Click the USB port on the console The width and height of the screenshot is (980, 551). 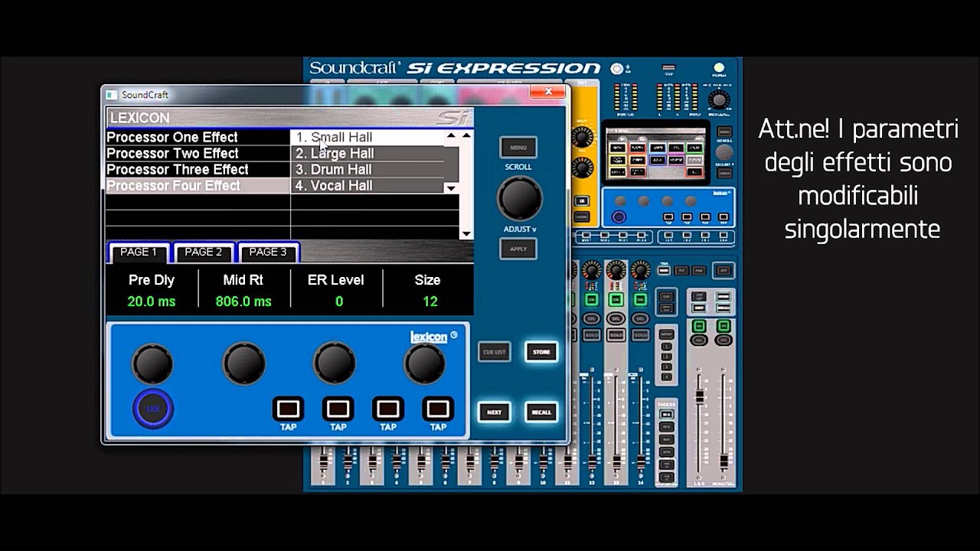tap(668, 69)
